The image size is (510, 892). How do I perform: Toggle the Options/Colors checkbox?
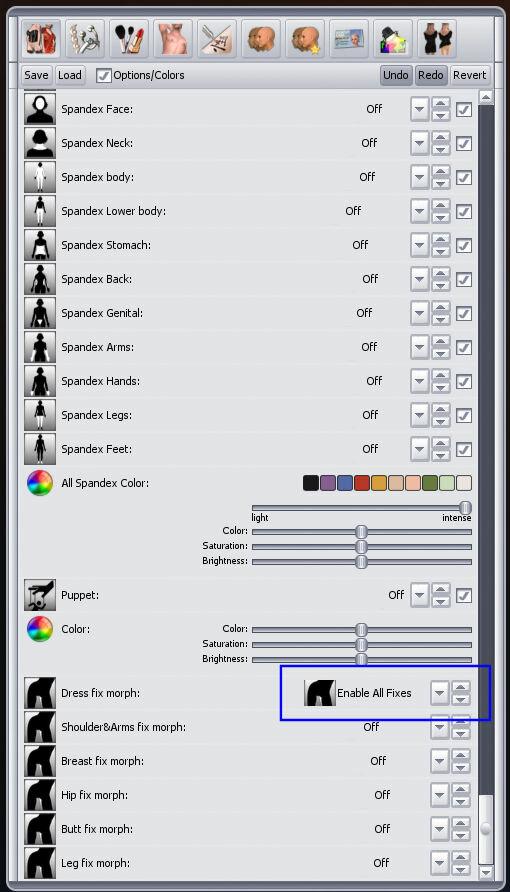click(103, 75)
